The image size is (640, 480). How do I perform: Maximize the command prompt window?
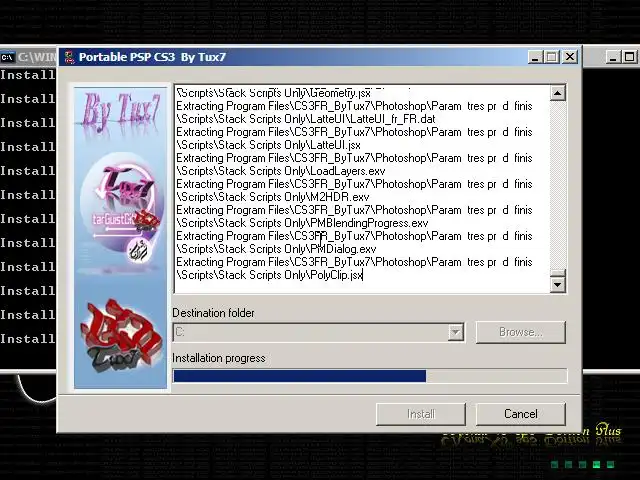point(629,57)
